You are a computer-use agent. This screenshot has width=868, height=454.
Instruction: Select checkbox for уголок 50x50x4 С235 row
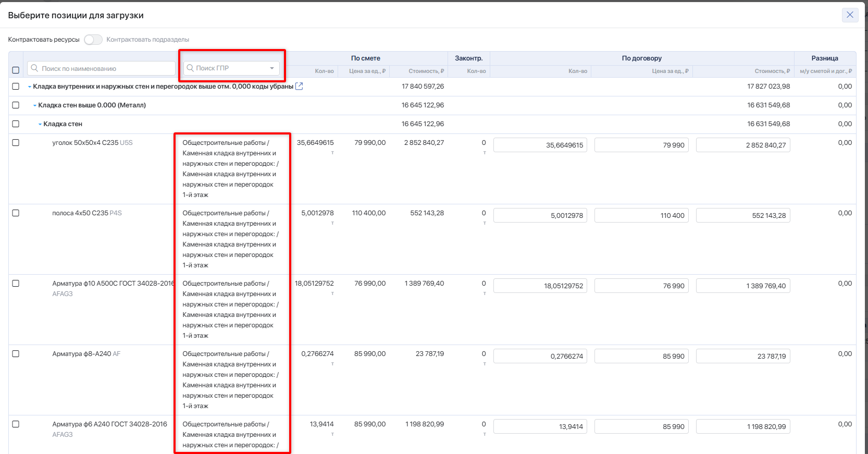point(16,143)
